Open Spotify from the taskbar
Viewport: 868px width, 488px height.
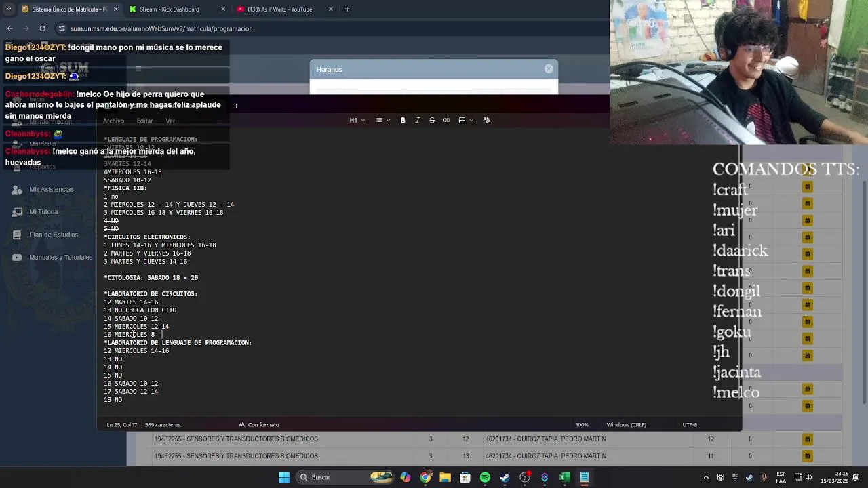pos(485,477)
